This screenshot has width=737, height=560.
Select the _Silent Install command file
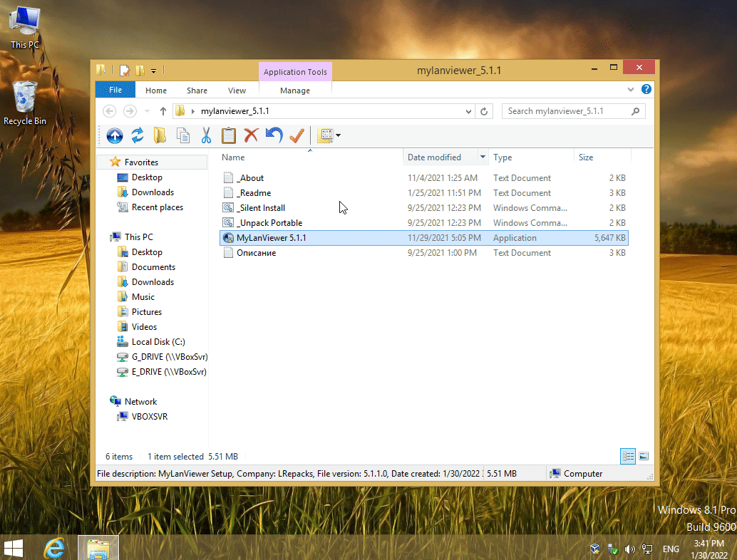424,208
